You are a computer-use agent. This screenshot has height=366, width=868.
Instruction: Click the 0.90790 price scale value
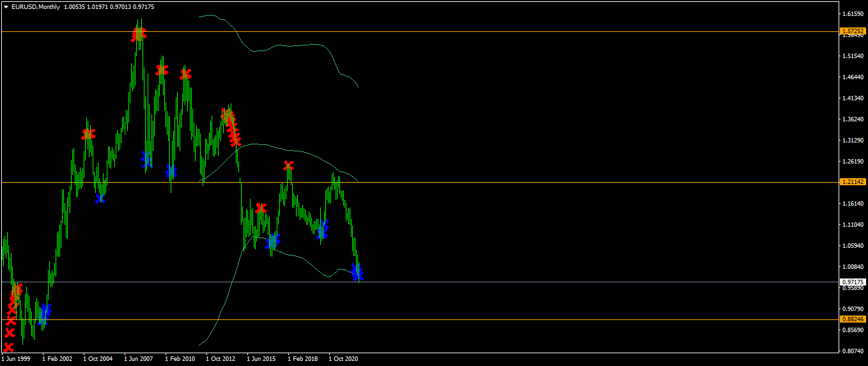point(853,309)
